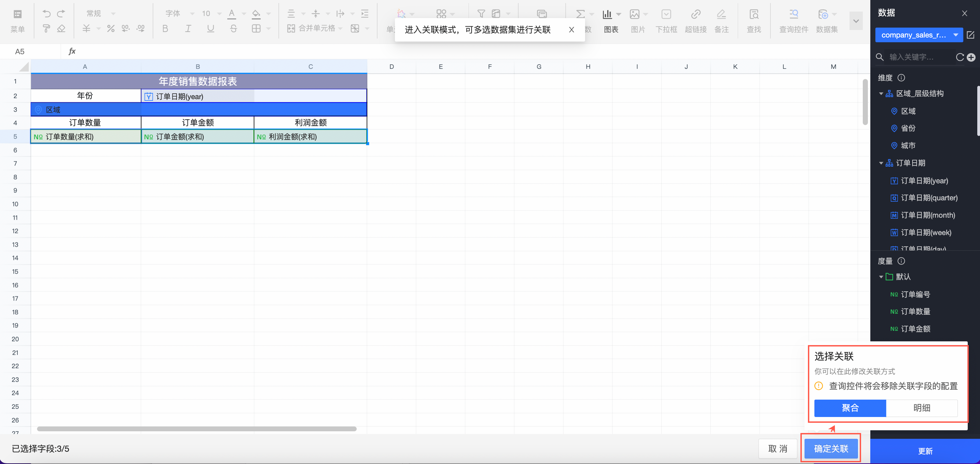
Task: Click the eraser clear-format icon
Action: pos(61,29)
